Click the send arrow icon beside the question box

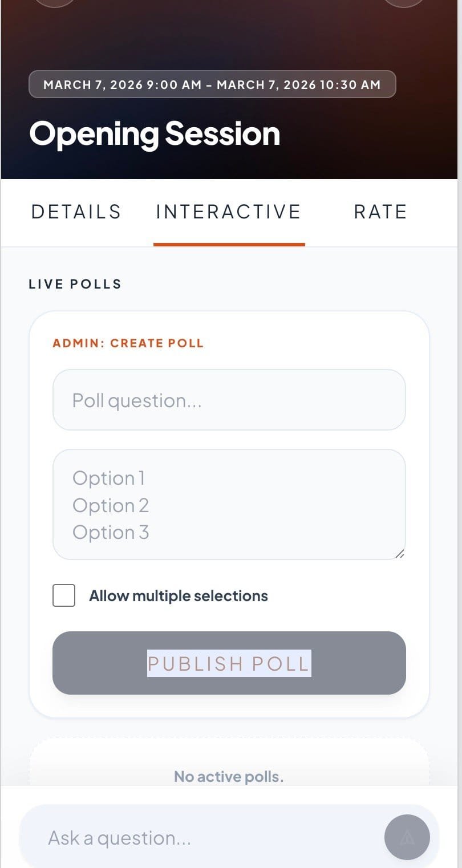click(x=407, y=837)
